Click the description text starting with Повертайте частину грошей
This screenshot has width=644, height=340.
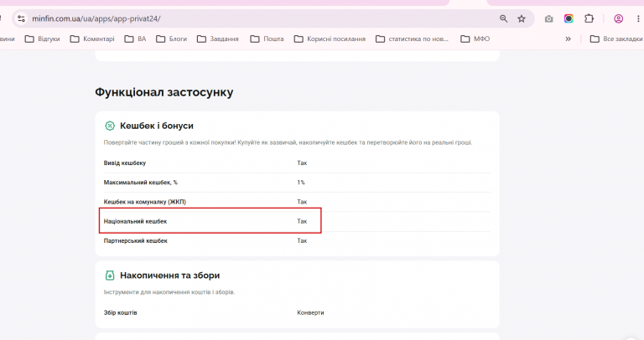pyautogui.click(x=288, y=142)
